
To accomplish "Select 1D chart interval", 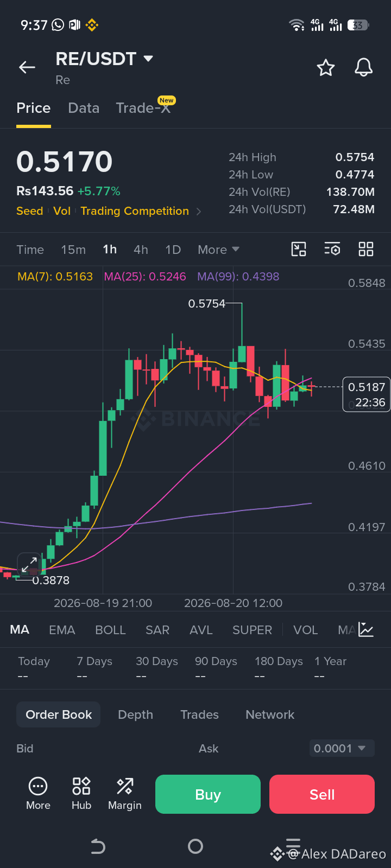I will pyautogui.click(x=173, y=250).
